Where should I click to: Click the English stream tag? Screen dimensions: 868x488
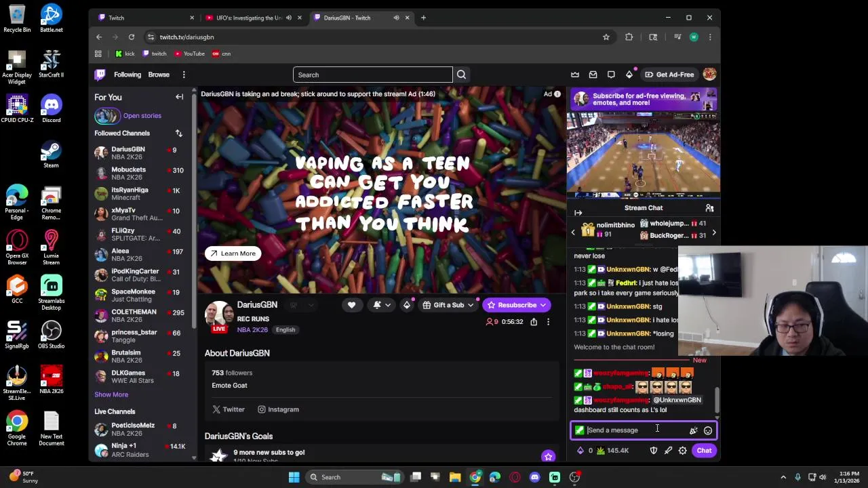coord(285,330)
